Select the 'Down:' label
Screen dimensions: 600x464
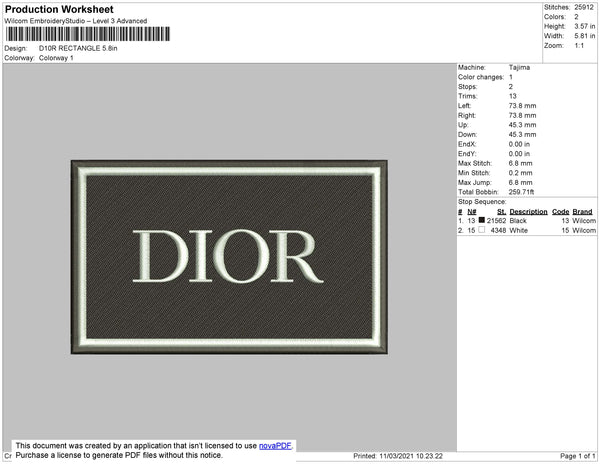point(467,134)
